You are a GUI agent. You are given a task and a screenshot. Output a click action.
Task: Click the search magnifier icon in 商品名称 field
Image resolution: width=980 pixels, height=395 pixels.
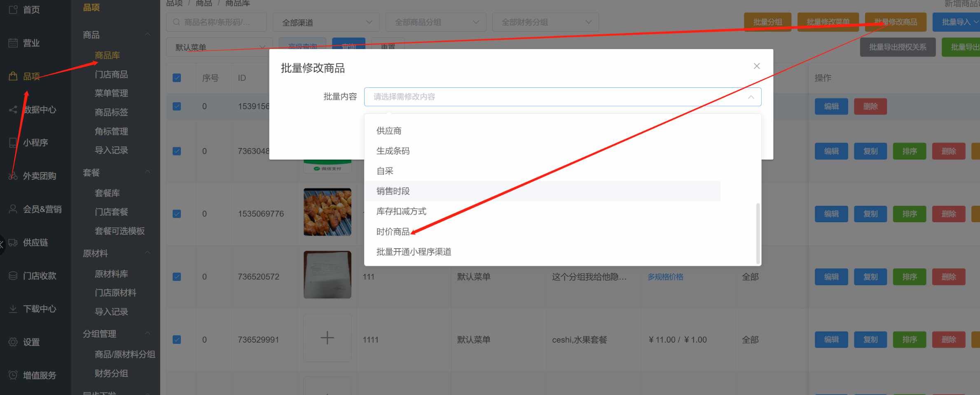point(176,22)
